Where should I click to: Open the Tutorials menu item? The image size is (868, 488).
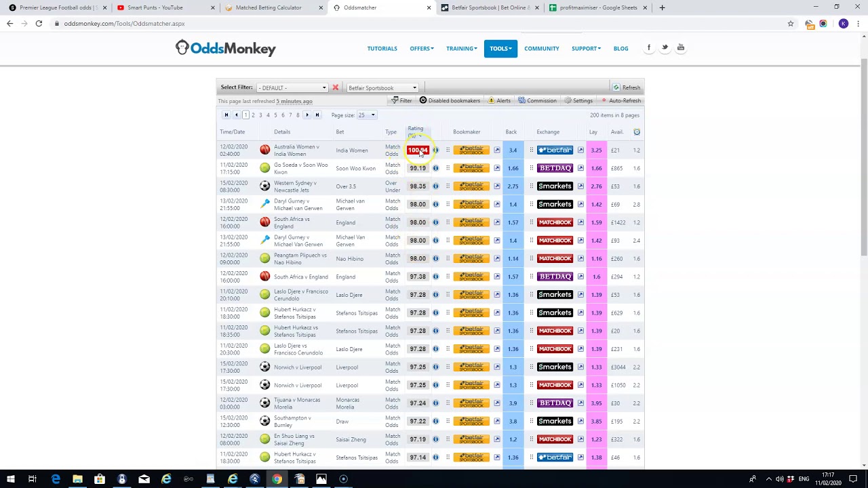point(382,48)
